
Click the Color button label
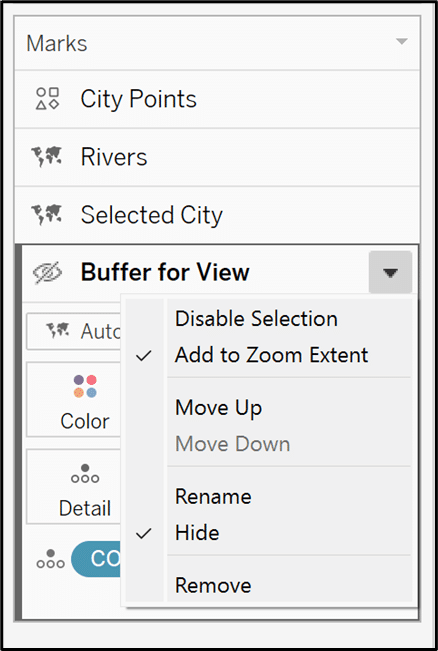pos(85,421)
